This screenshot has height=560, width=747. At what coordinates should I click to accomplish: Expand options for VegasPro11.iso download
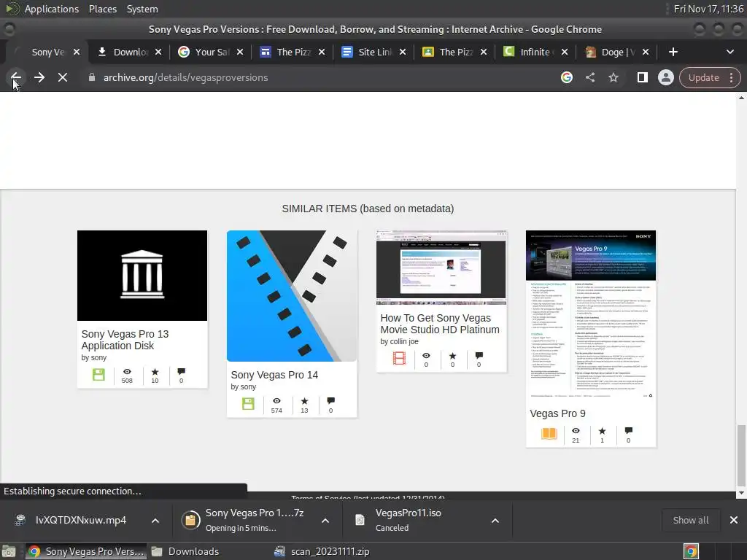point(495,521)
